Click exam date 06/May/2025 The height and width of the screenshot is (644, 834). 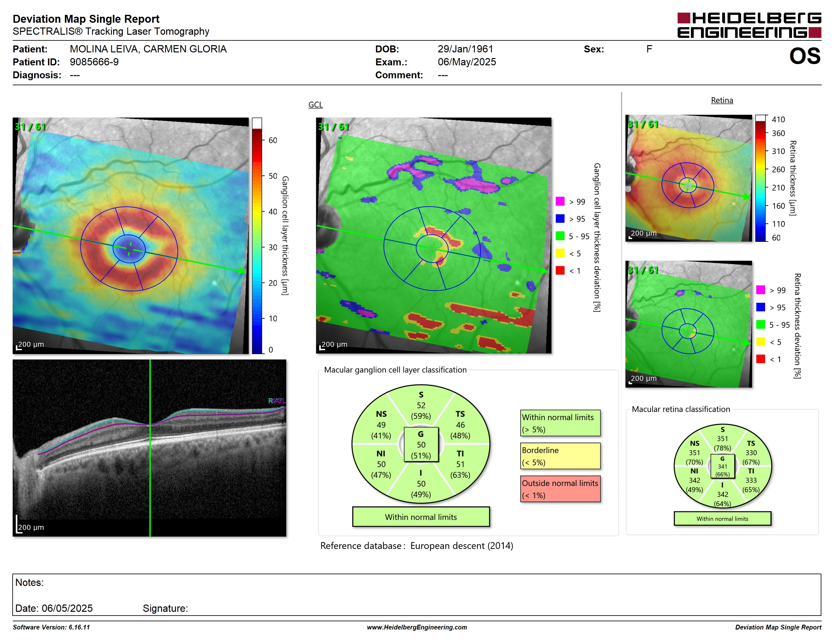tap(467, 62)
